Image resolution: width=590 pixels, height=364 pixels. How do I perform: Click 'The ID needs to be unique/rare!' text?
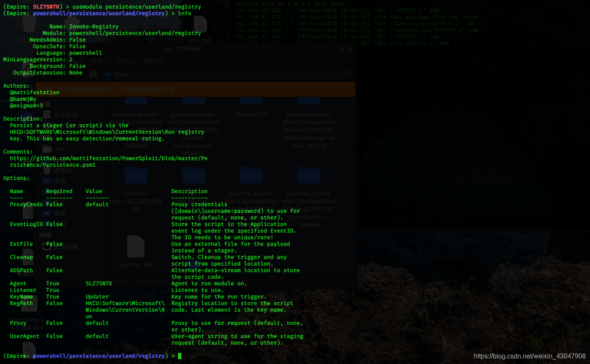pyautogui.click(x=222, y=237)
